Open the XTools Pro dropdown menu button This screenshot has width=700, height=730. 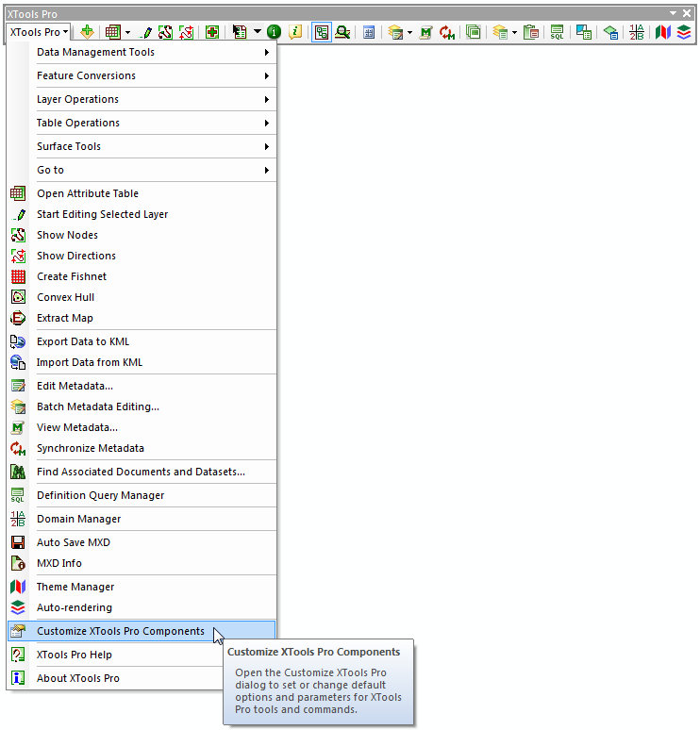tap(39, 32)
